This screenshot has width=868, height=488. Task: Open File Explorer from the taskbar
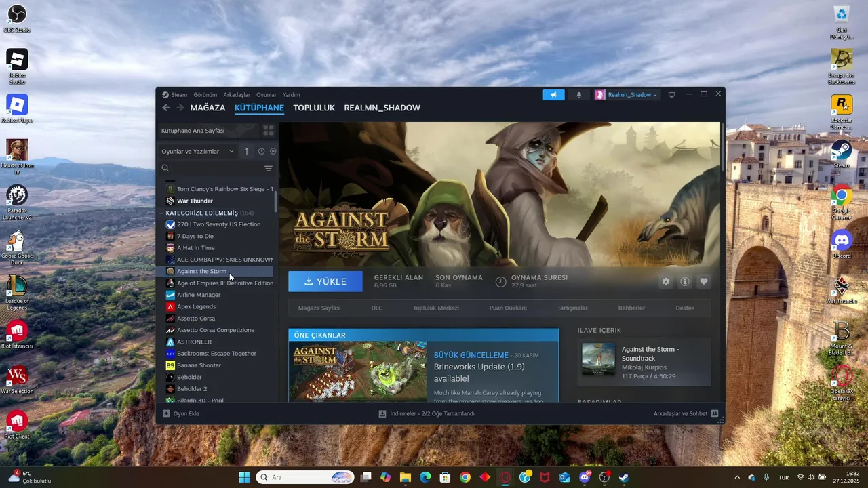pos(405,477)
